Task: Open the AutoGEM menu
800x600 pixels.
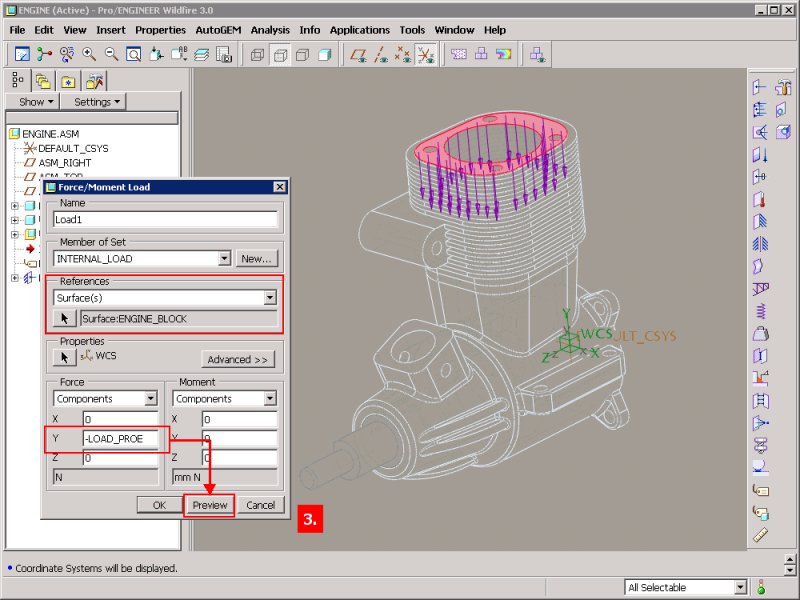Action: click(218, 30)
